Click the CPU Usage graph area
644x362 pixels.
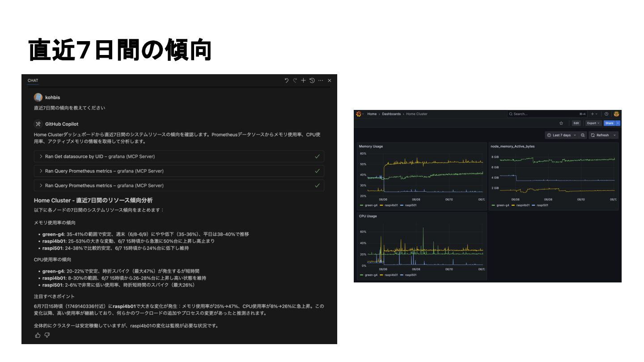pyautogui.click(x=426, y=244)
